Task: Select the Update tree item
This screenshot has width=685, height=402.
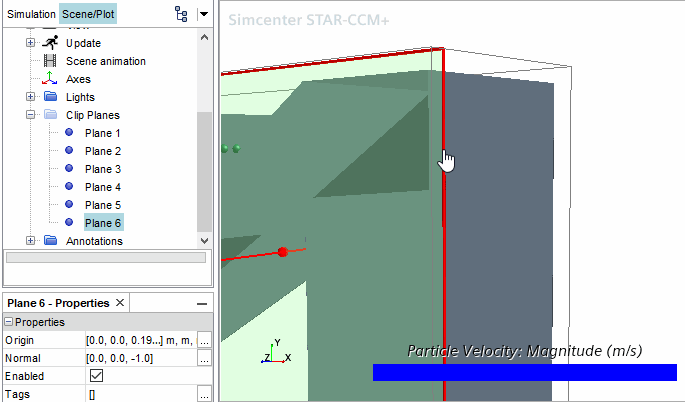Action: pos(83,43)
